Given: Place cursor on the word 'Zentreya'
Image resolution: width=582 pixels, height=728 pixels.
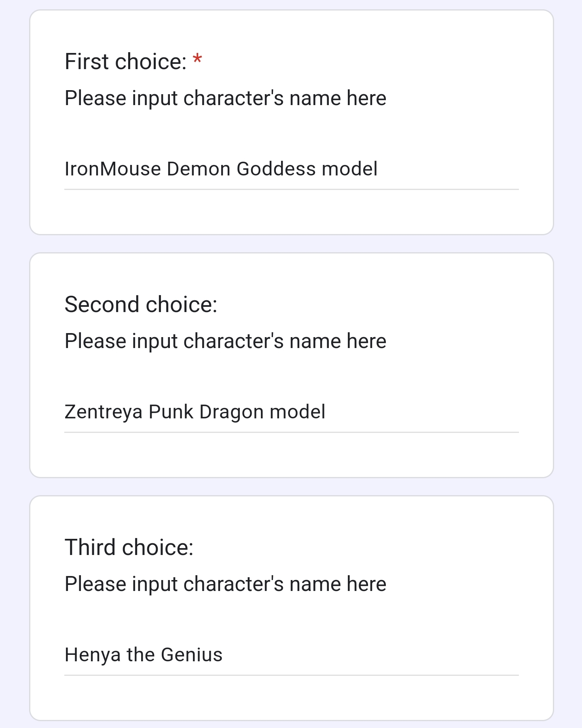Looking at the screenshot, I should (104, 412).
